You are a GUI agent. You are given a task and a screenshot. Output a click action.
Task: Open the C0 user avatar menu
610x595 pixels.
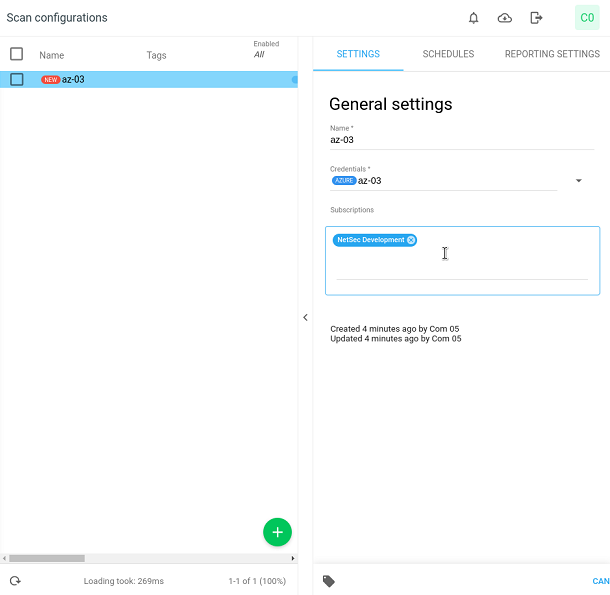587,18
